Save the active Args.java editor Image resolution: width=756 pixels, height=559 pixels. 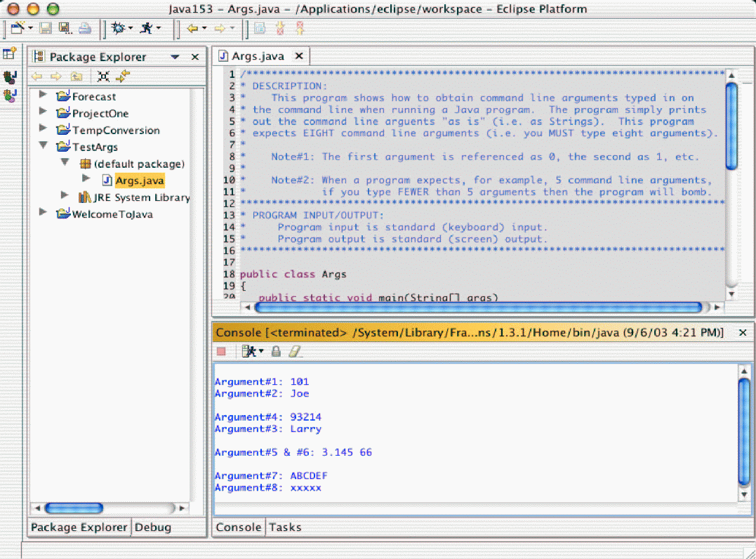click(44, 28)
